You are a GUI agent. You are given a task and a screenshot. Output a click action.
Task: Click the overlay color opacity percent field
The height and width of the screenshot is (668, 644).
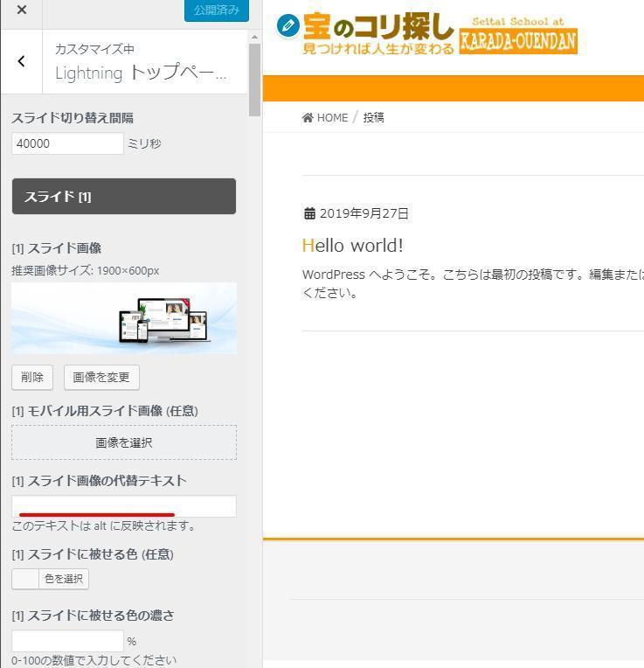click(x=67, y=641)
